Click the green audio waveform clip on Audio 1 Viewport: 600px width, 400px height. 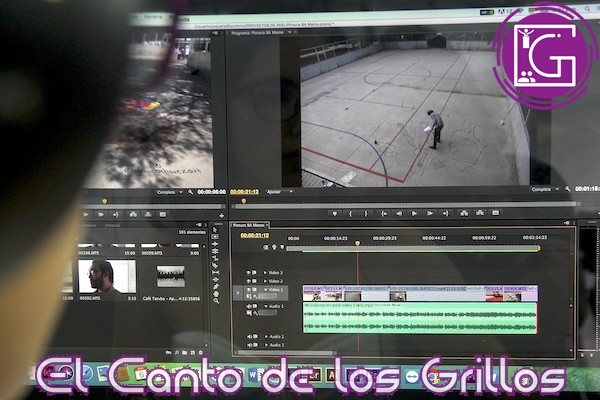click(420, 318)
